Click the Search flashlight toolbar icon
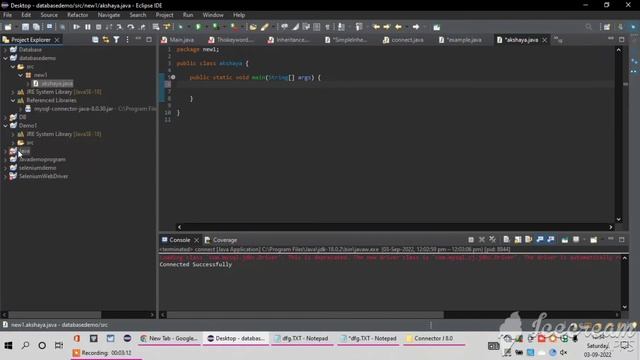The height and width of the screenshot is (360, 640). click(x=265, y=27)
